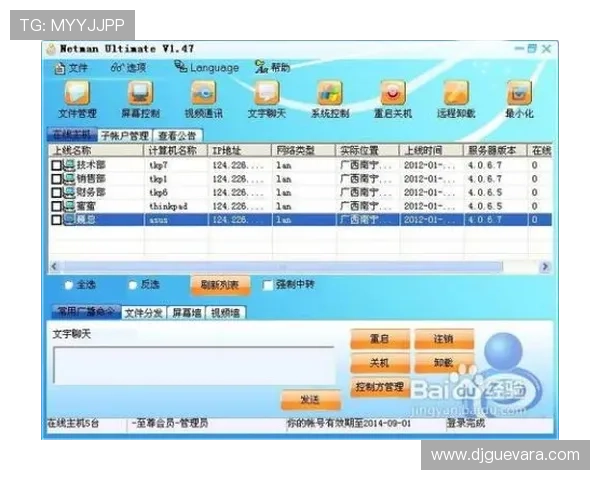The width and height of the screenshot is (600, 480).
Task: Click left arrow of horizontal scrollbar
Action: (x=54, y=266)
